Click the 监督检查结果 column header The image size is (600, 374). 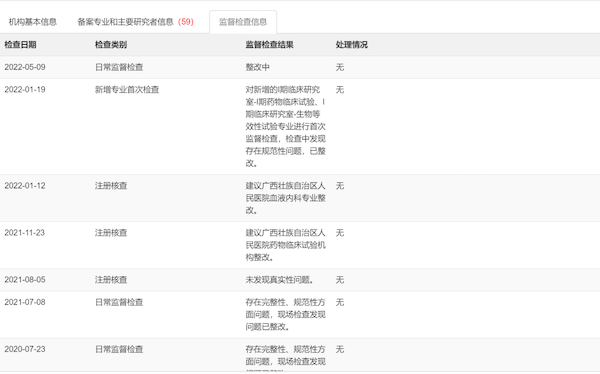pyautogui.click(x=269, y=45)
